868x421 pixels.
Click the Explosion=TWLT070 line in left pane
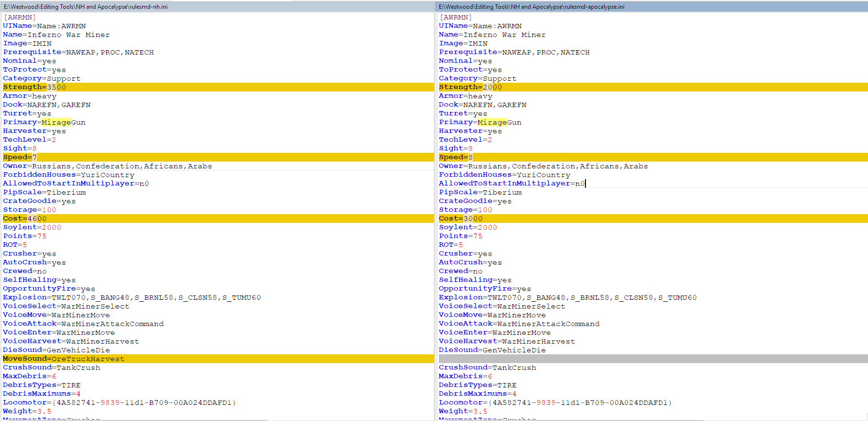pyautogui.click(x=132, y=297)
